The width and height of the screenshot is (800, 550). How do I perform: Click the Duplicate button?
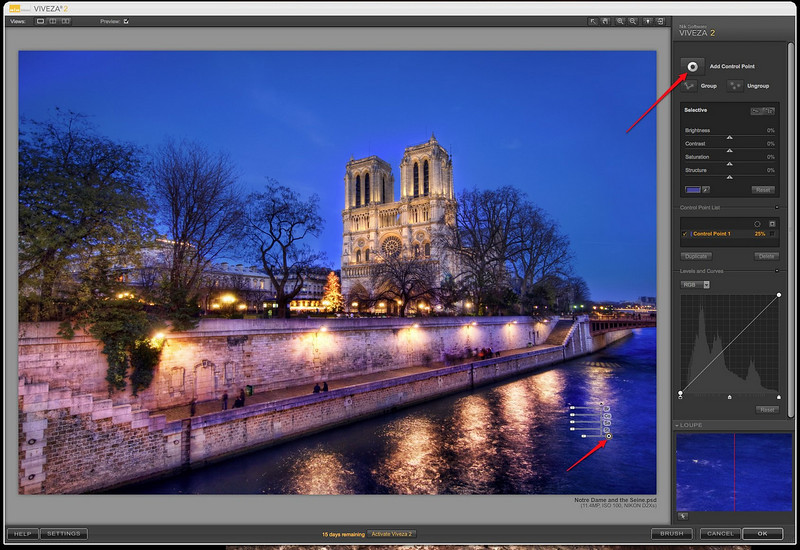(696, 256)
